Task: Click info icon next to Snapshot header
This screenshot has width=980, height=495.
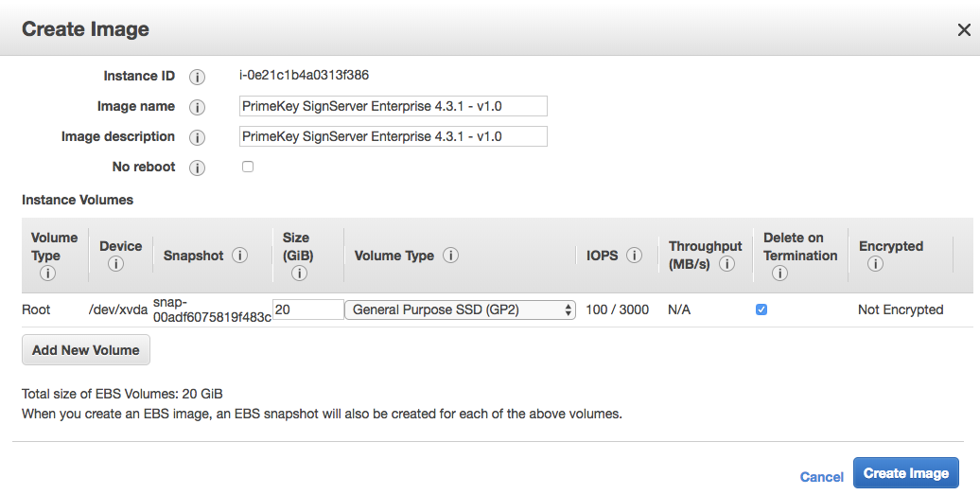Action: pos(239,256)
